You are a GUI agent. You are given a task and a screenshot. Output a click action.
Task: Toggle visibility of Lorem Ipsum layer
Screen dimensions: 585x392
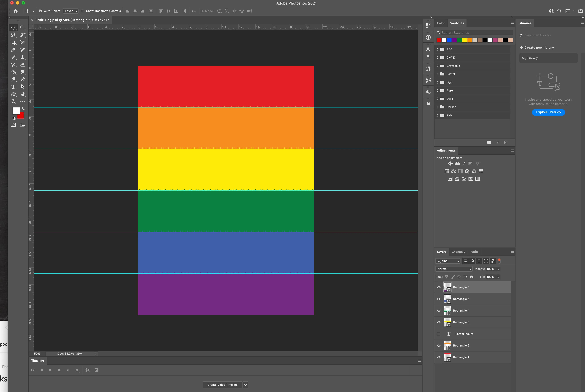point(439,334)
